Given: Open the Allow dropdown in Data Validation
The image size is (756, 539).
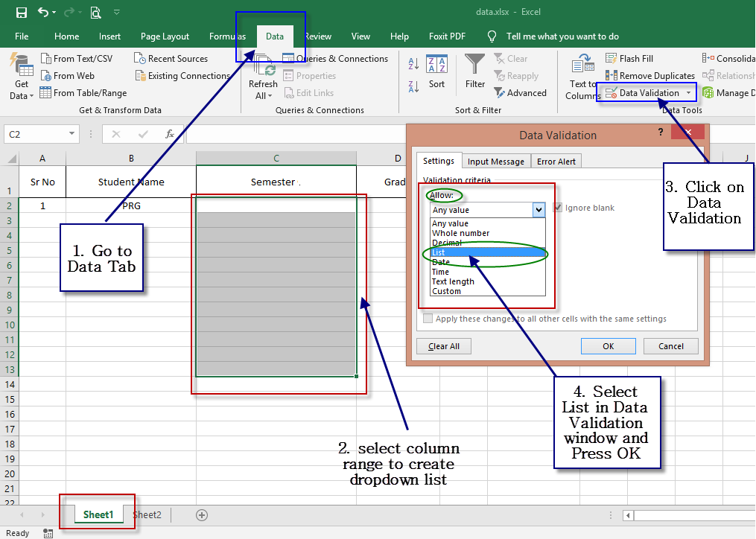Looking at the screenshot, I should pos(539,209).
